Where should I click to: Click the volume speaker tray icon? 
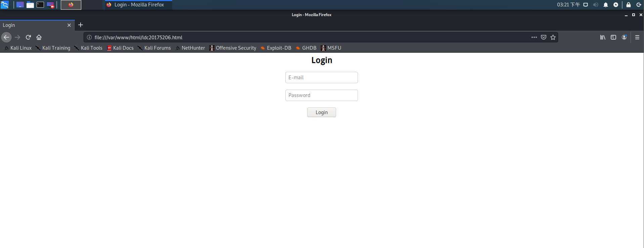pyautogui.click(x=596, y=5)
